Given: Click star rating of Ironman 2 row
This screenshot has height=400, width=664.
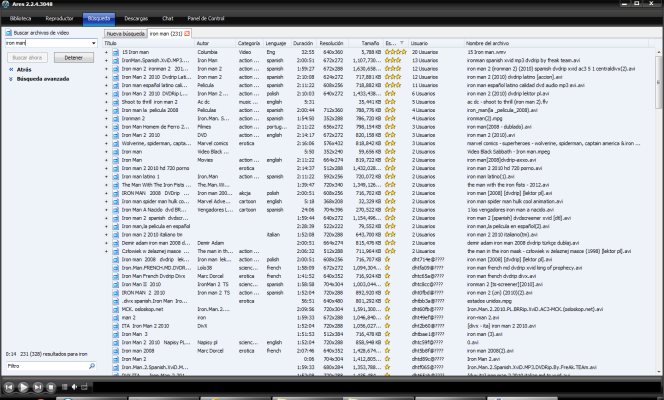Looking at the screenshot, I should click(x=390, y=119).
